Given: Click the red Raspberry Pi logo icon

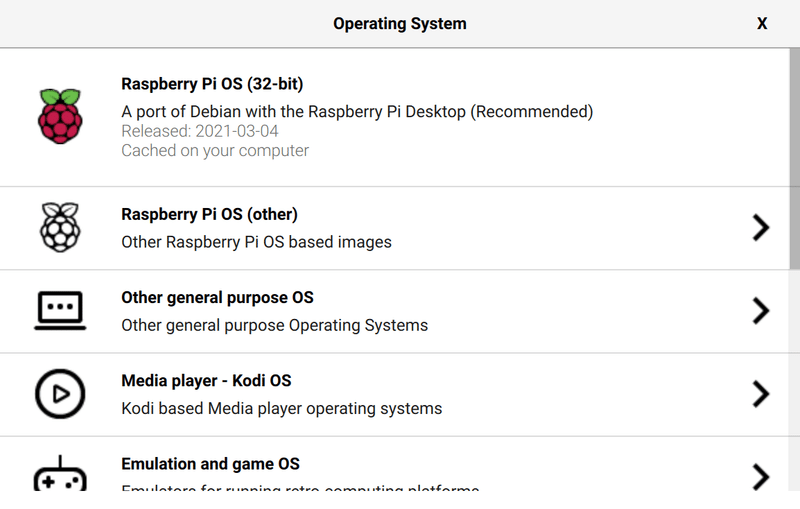Looking at the screenshot, I should coord(60,116).
